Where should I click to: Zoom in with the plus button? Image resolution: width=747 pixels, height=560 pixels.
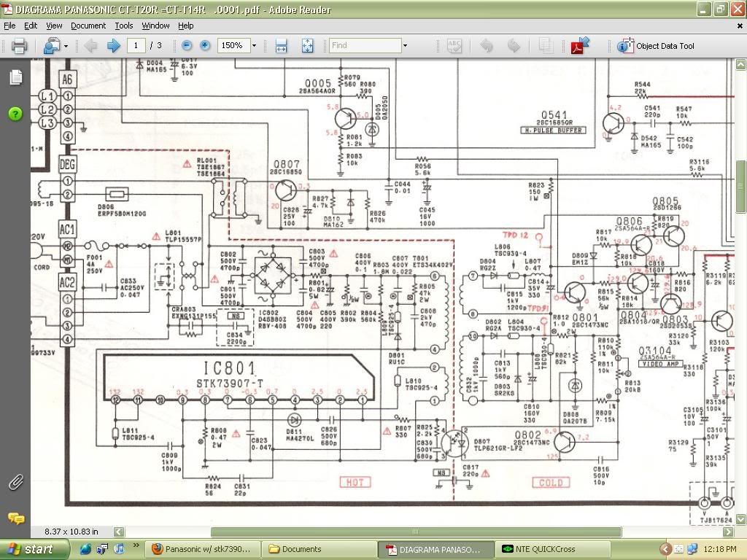tap(205, 45)
